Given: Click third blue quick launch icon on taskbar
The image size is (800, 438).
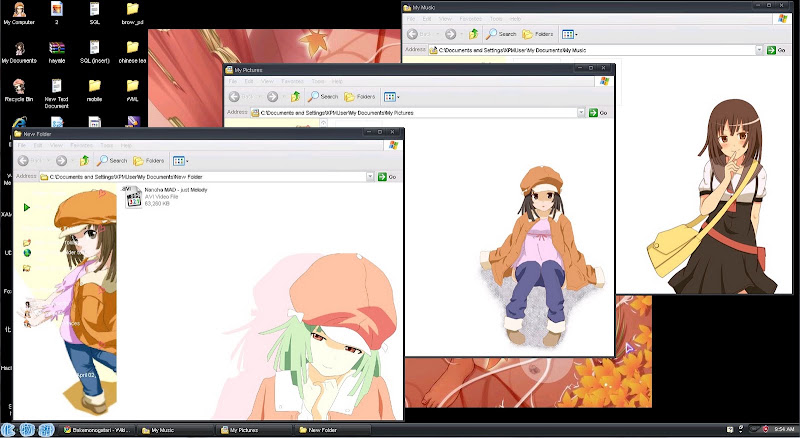Looking at the screenshot, I should coord(46,430).
